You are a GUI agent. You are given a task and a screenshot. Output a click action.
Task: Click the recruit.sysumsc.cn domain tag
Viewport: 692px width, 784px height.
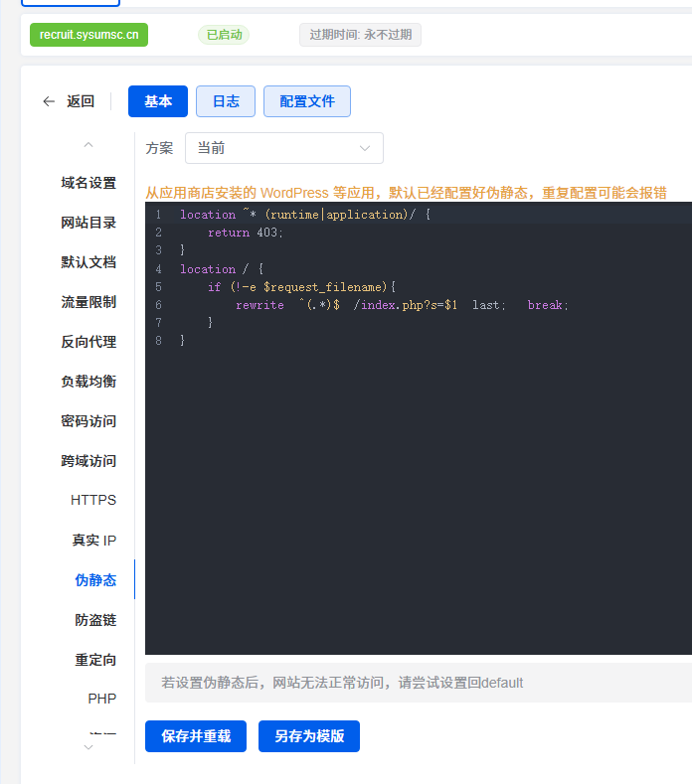88,35
